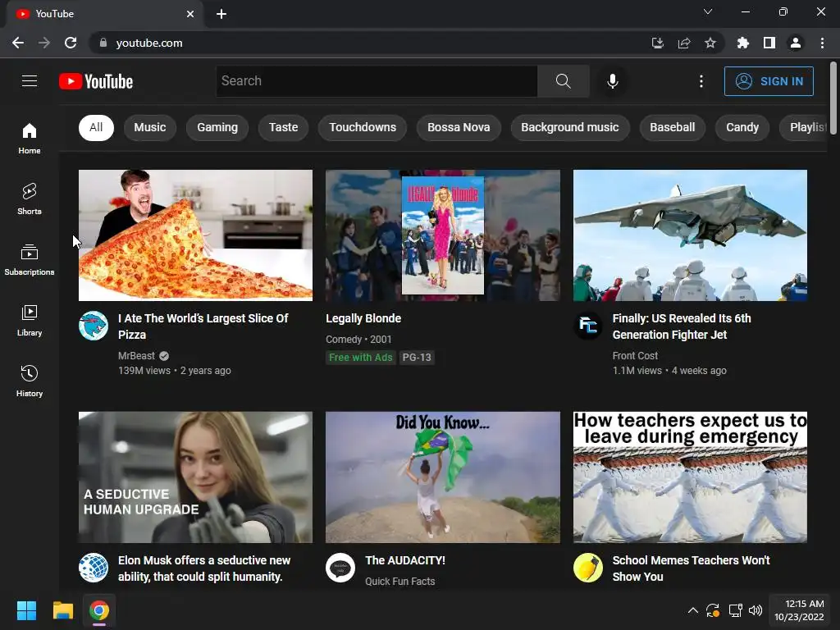The image size is (840, 630).
Task: Show hidden system tray icons
Action: [x=692, y=610]
